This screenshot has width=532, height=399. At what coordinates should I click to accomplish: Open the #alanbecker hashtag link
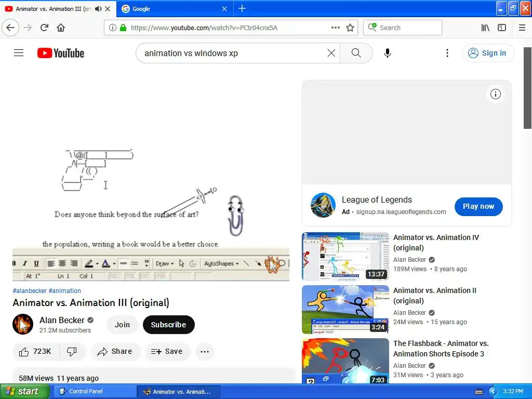(x=30, y=291)
